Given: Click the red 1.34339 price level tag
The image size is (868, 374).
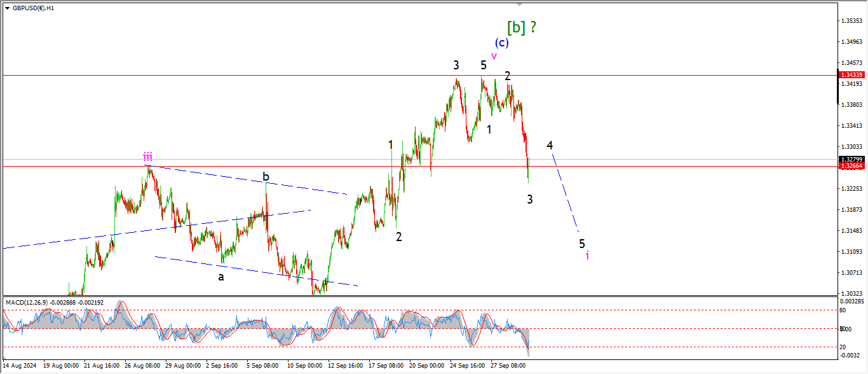Looking at the screenshot, I should click(x=851, y=74).
